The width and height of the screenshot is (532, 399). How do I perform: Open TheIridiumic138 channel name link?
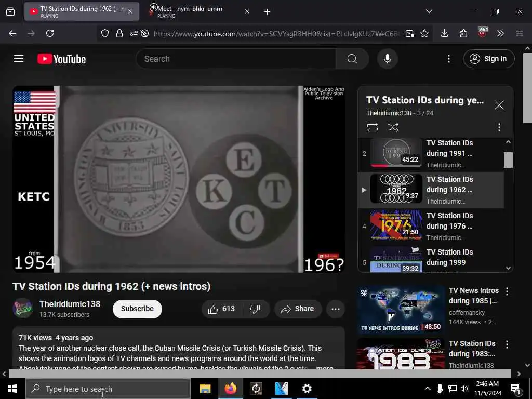(x=70, y=304)
